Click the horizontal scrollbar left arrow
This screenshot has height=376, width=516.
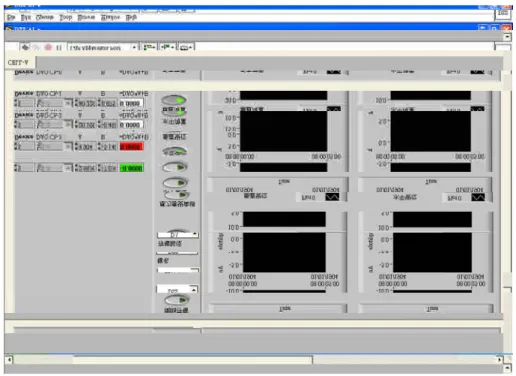tap(9, 360)
